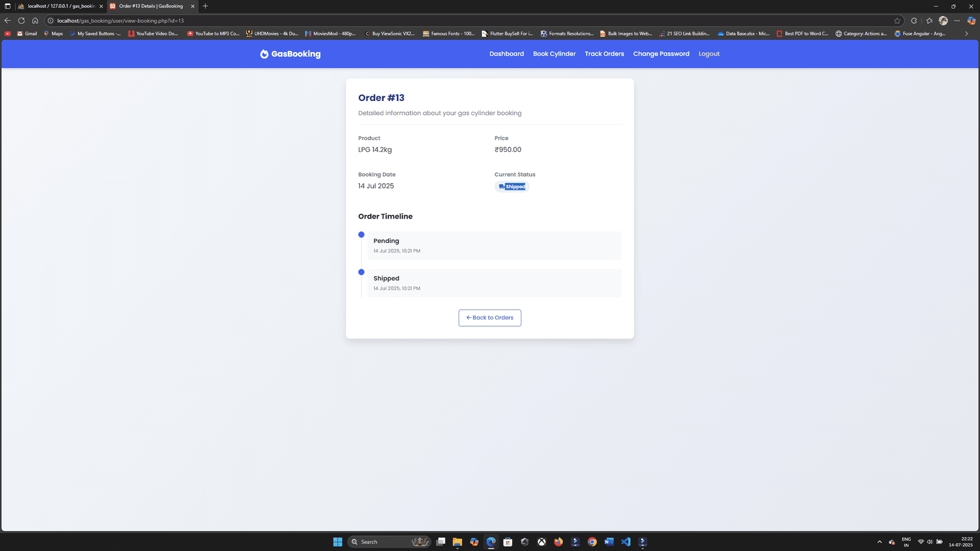980x551 pixels.
Task: Launch File Explorer from the taskbar
Action: tap(457, 542)
